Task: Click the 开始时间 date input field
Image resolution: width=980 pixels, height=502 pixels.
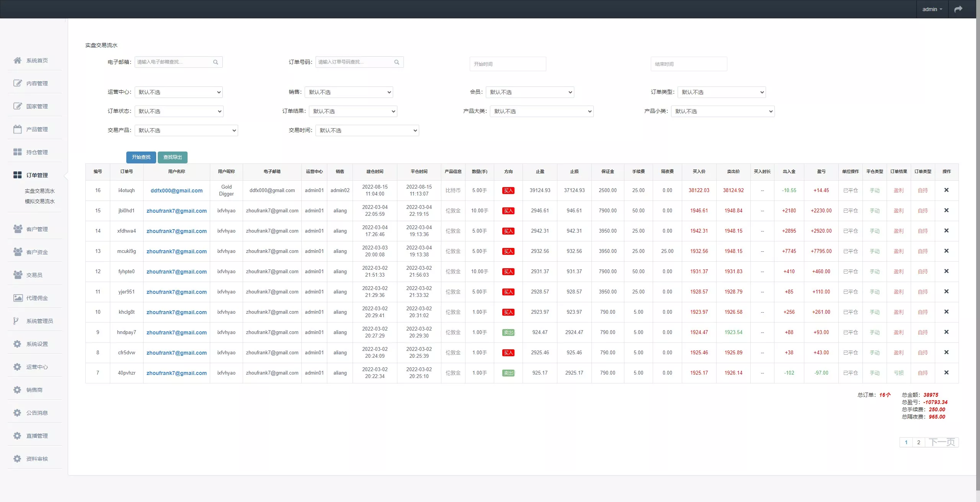Action: pyautogui.click(x=508, y=64)
